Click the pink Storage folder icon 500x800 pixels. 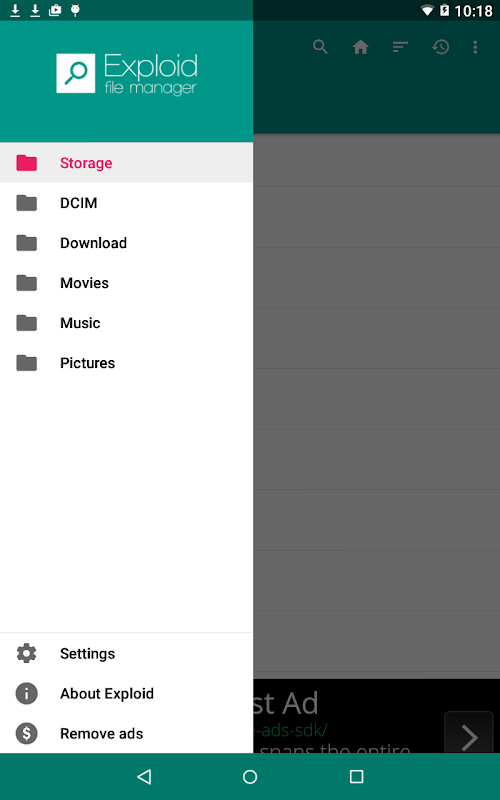click(x=27, y=163)
